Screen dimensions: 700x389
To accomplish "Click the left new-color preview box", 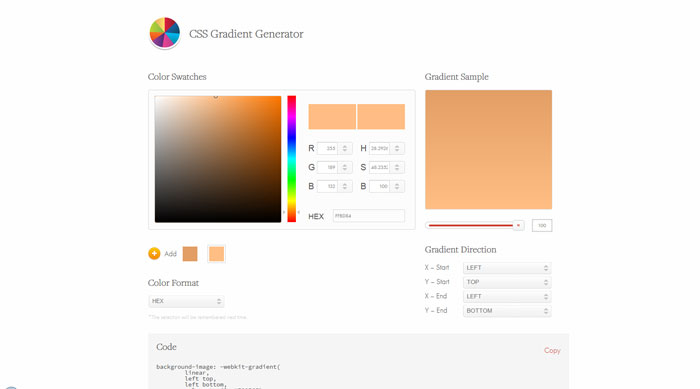I will click(332, 117).
